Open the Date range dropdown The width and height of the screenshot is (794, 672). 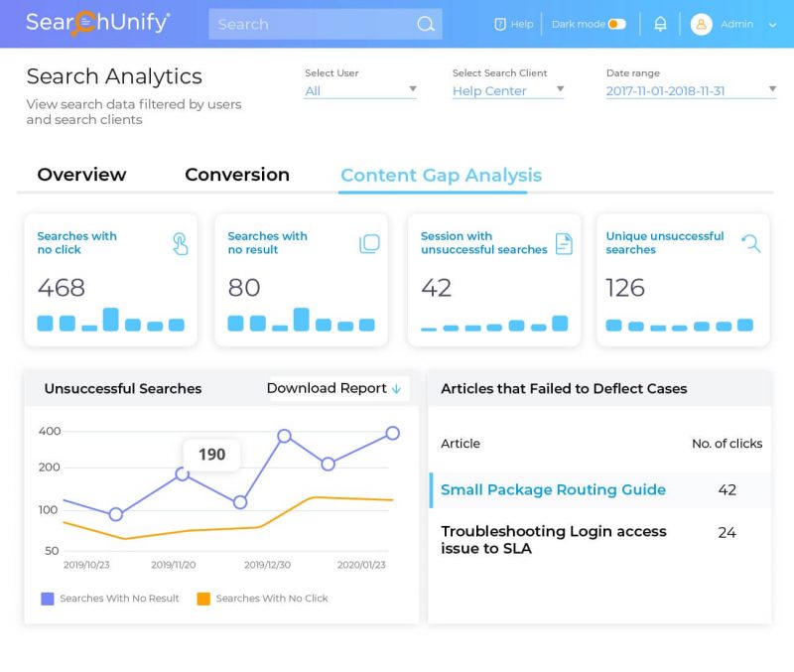coord(691,90)
